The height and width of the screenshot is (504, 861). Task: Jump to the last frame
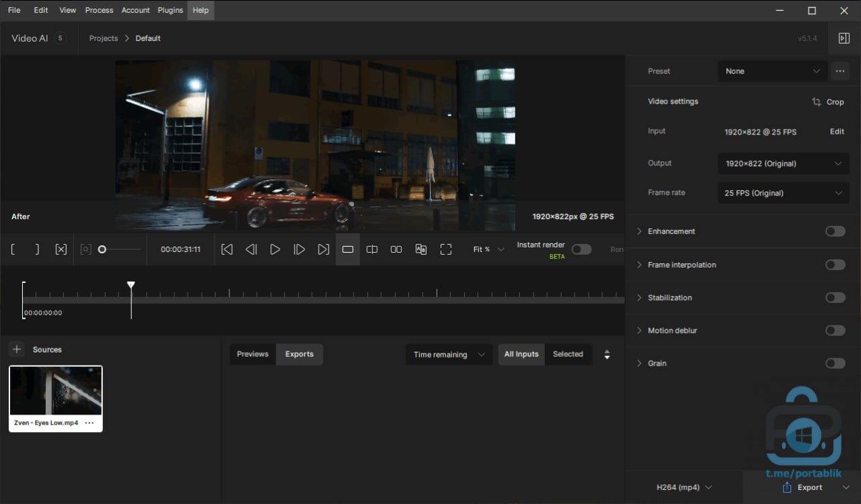324,249
